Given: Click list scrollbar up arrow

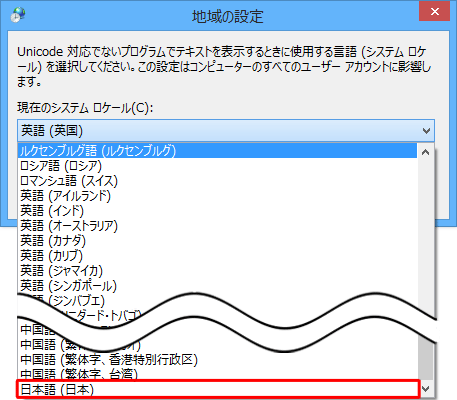Looking at the screenshot, I should point(426,152).
